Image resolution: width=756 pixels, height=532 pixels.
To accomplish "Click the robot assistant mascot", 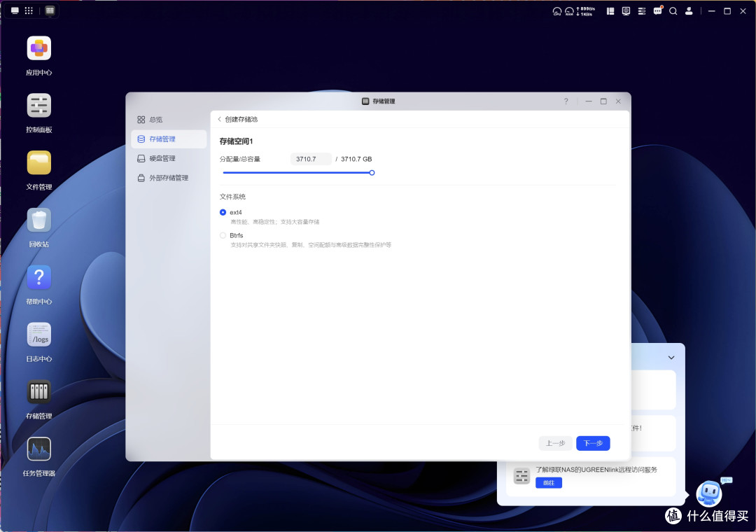I will (x=709, y=493).
